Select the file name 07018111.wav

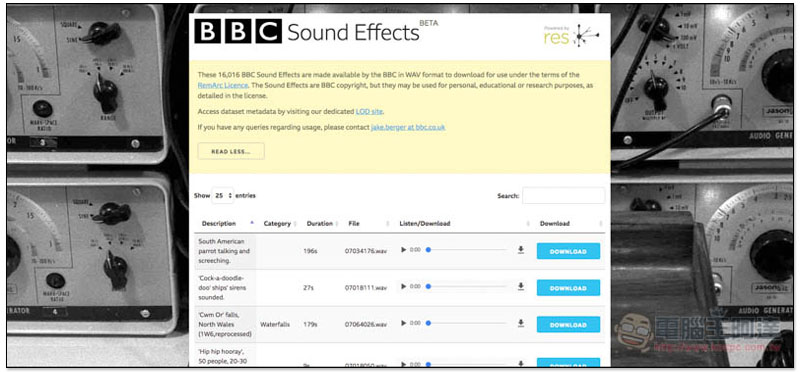pyautogui.click(x=365, y=288)
